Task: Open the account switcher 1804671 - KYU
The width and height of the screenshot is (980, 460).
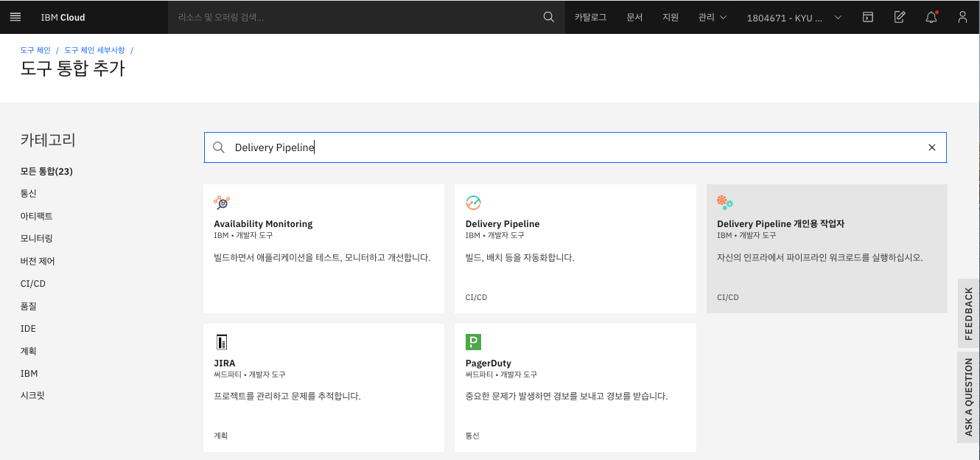Action: pos(794,17)
